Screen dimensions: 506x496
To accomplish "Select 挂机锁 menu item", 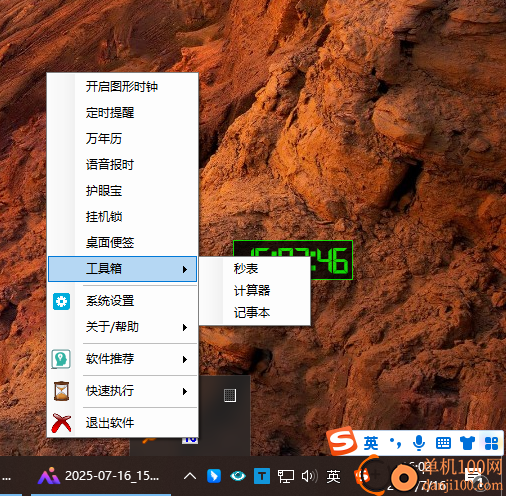I will pos(122,217).
